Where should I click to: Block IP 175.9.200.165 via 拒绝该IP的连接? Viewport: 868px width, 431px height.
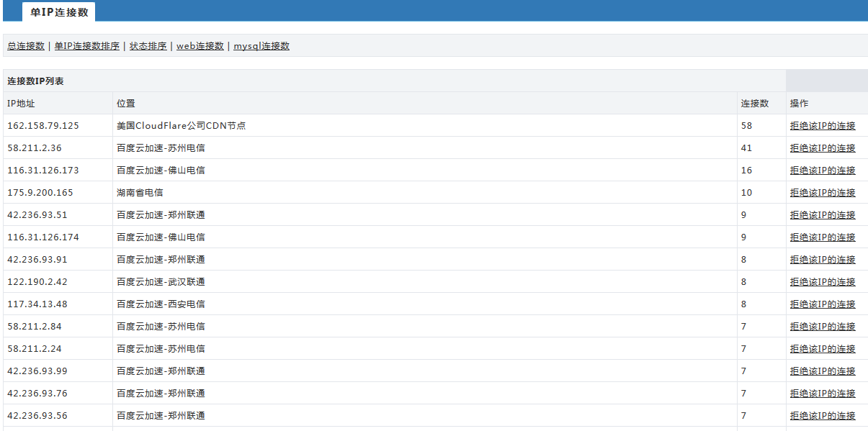[823, 193]
